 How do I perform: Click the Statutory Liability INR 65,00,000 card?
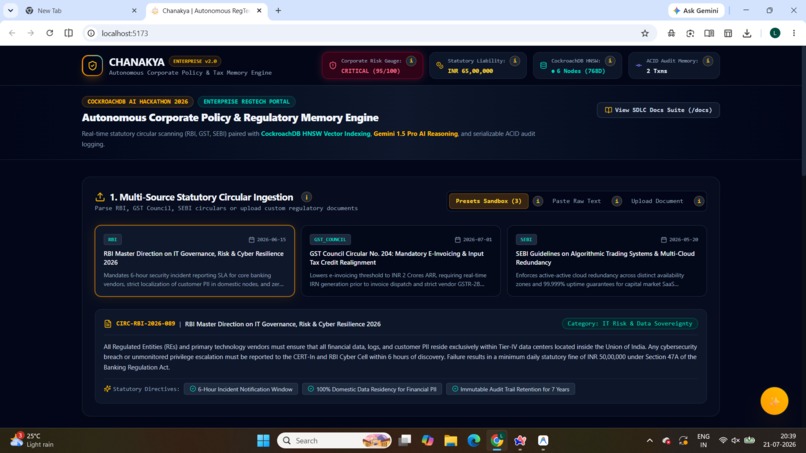point(478,66)
